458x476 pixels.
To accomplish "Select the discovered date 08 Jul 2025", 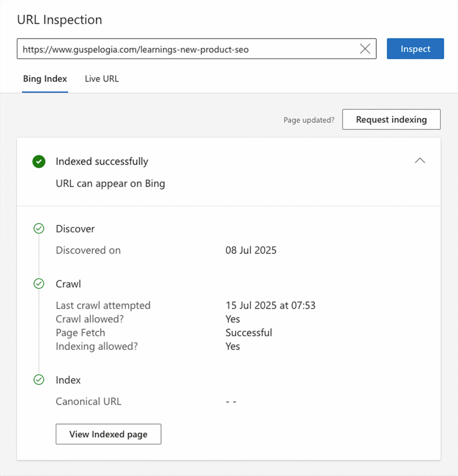I will click(251, 251).
